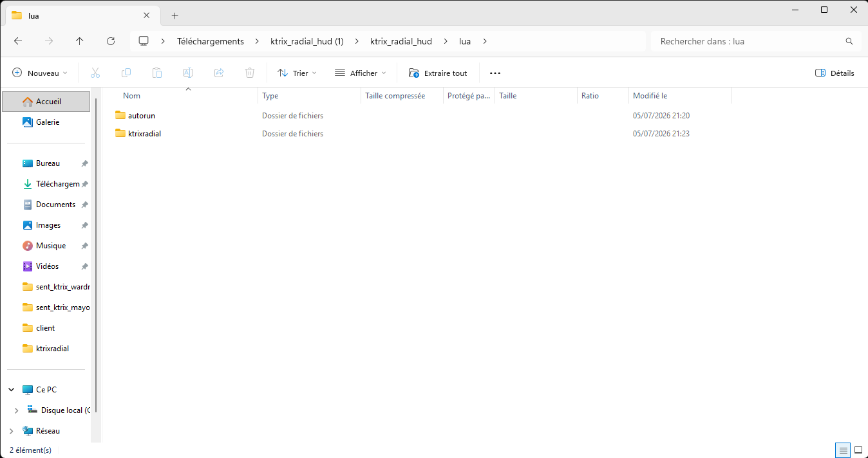Select details list view icon in status bar
This screenshot has width=868, height=458.
point(843,450)
